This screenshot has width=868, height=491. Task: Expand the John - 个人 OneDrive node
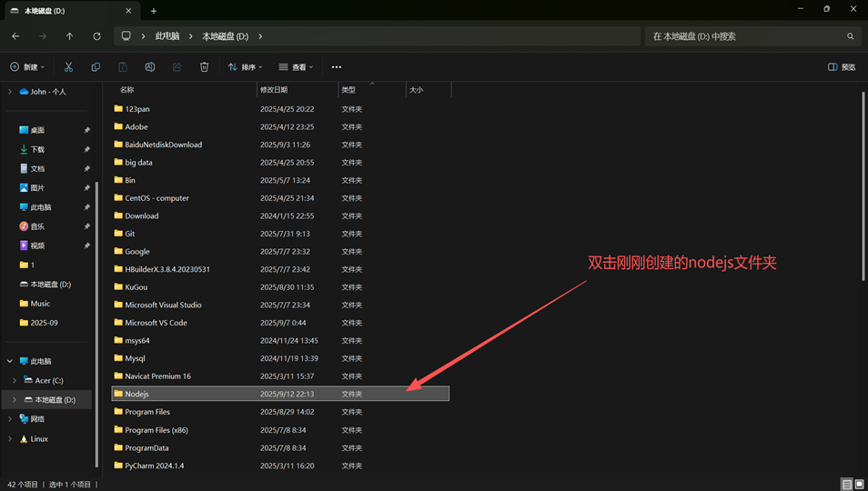(9, 92)
